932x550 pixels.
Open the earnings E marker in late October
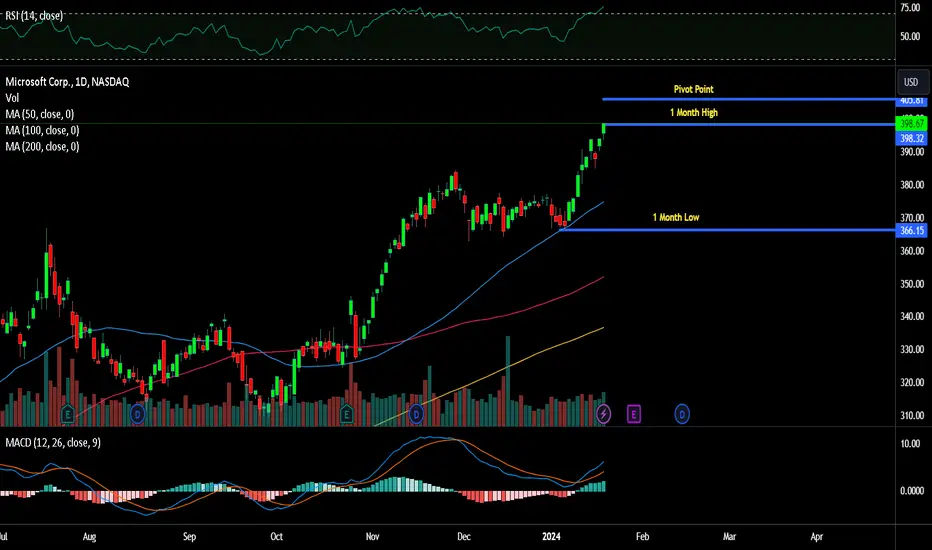point(346,414)
